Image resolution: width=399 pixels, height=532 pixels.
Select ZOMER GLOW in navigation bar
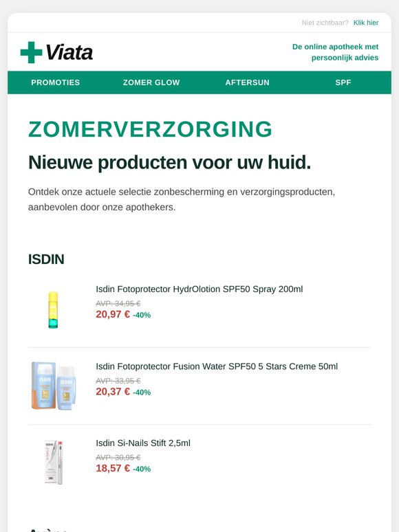(151, 82)
